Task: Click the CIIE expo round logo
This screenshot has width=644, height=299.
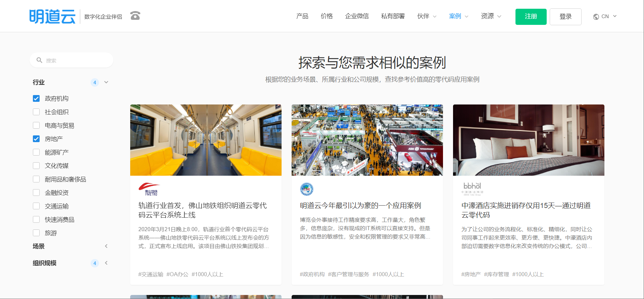Action: pyautogui.click(x=307, y=189)
